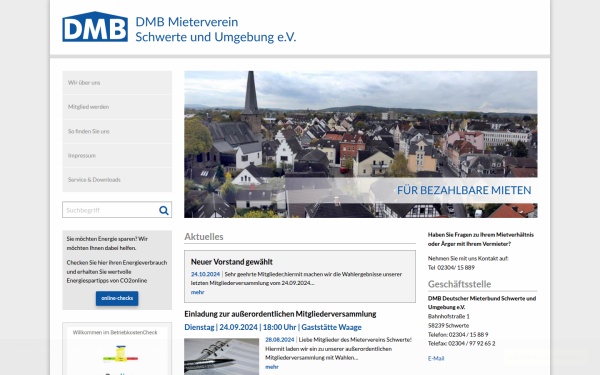The image size is (600, 375).
Task: Click 'mehr' under the Mitgliederversammlung invitation
Action: (x=272, y=367)
